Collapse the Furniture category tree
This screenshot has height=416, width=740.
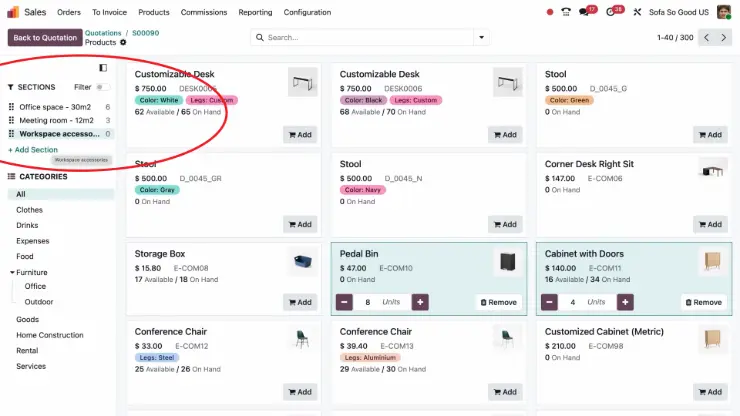(12, 272)
